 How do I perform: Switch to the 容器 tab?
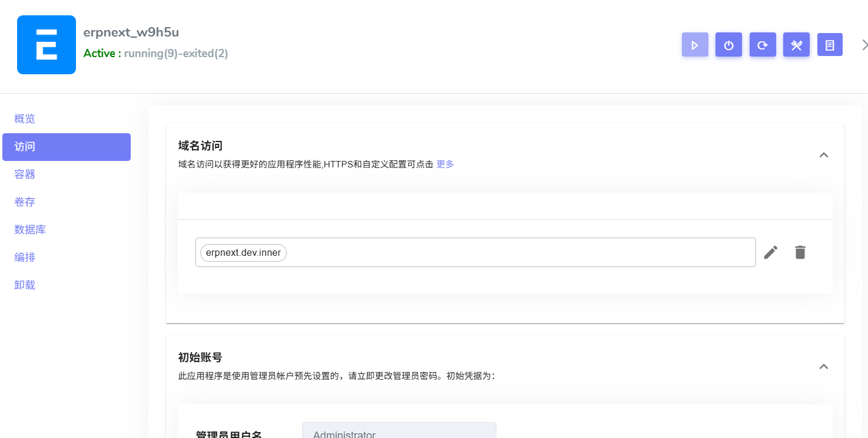click(x=24, y=174)
